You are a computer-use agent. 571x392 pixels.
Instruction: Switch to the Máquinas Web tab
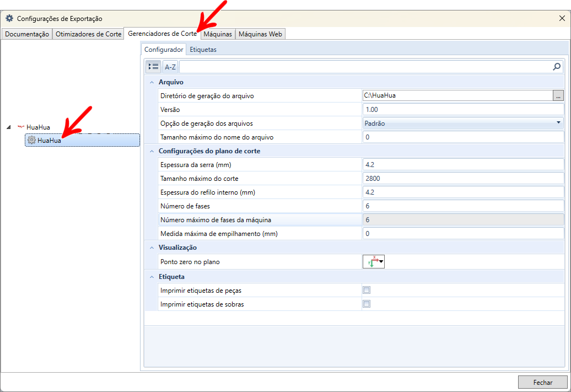260,34
